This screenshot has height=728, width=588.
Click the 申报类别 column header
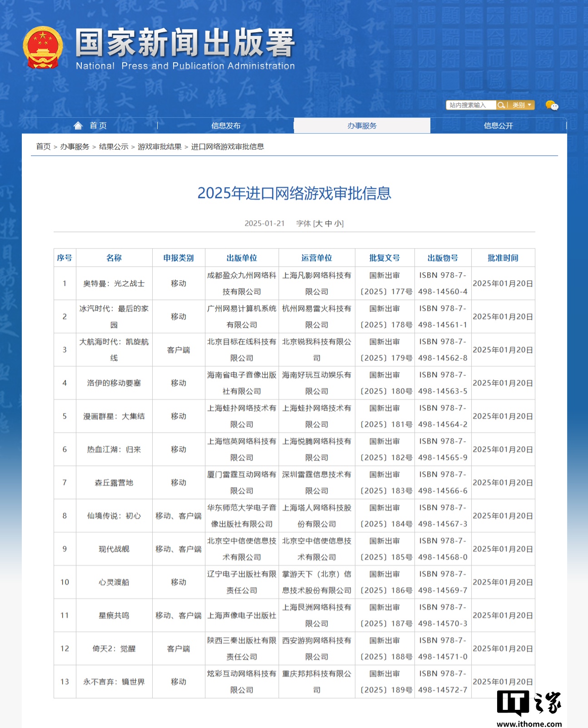(179, 258)
